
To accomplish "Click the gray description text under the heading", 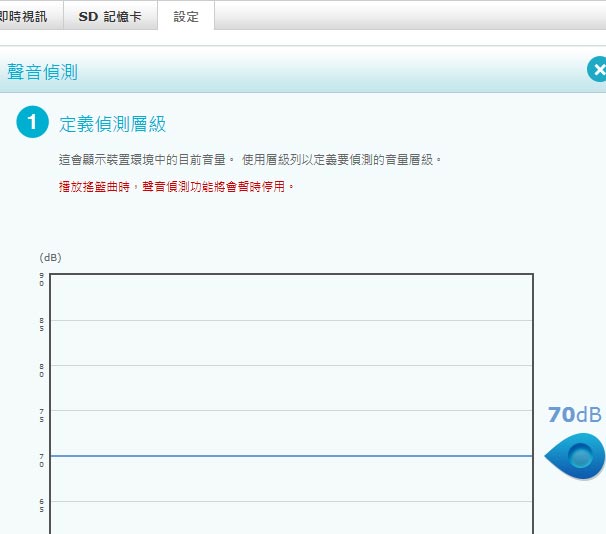I will pyautogui.click(x=250, y=159).
